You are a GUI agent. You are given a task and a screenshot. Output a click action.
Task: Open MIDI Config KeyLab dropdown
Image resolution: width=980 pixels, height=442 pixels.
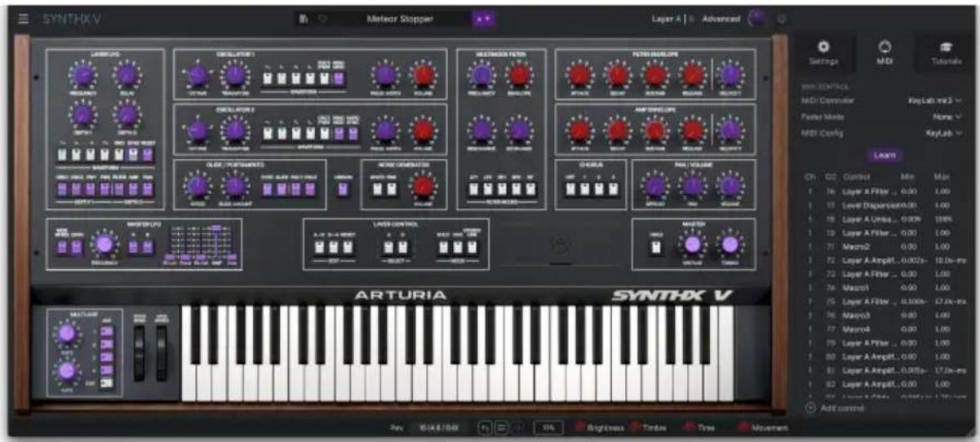click(x=944, y=132)
